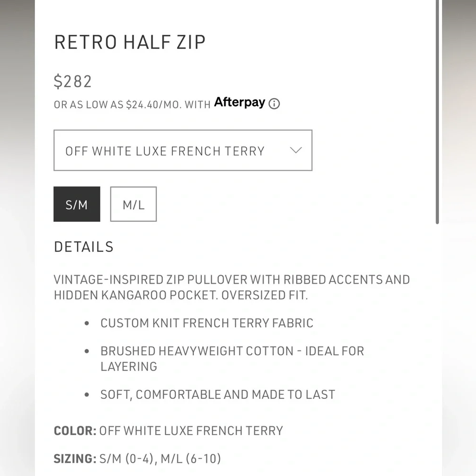Click the Afterpay info circle icon
The width and height of the screenshot is (476, 476).
click(274, 104)
